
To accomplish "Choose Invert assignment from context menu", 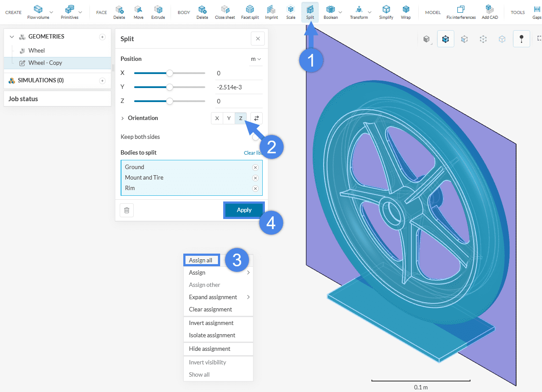I will (x=211, y=323).
